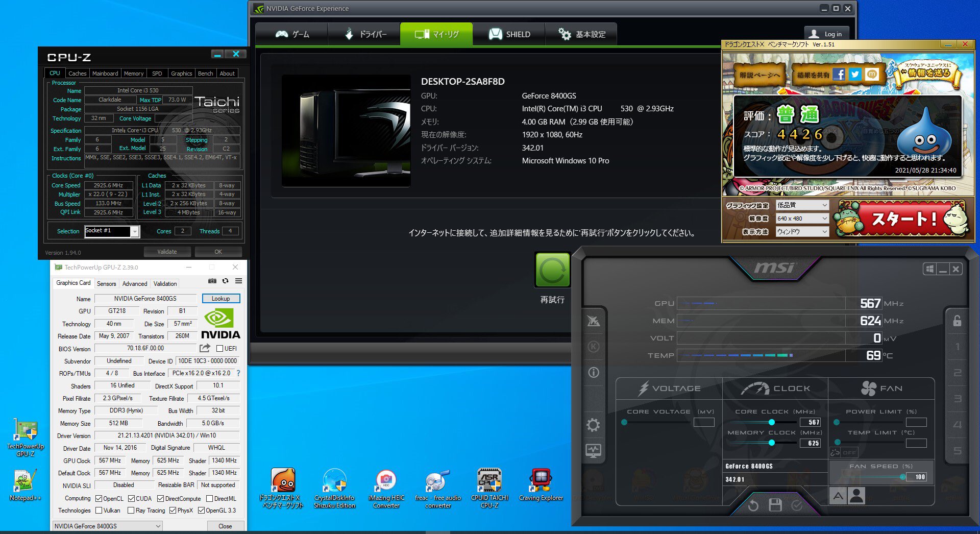Image resolution: width=980 pixels, height=534 pixels.
Task: Open CrystalDiskInfo Shizuku Edition shortcut
Action: 334,489
